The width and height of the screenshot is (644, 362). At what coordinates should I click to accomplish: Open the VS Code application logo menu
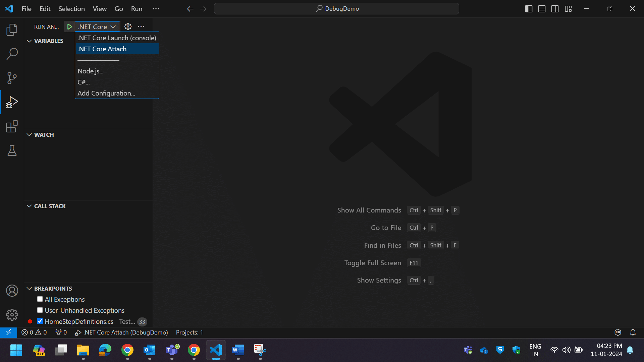coord(9,9)
